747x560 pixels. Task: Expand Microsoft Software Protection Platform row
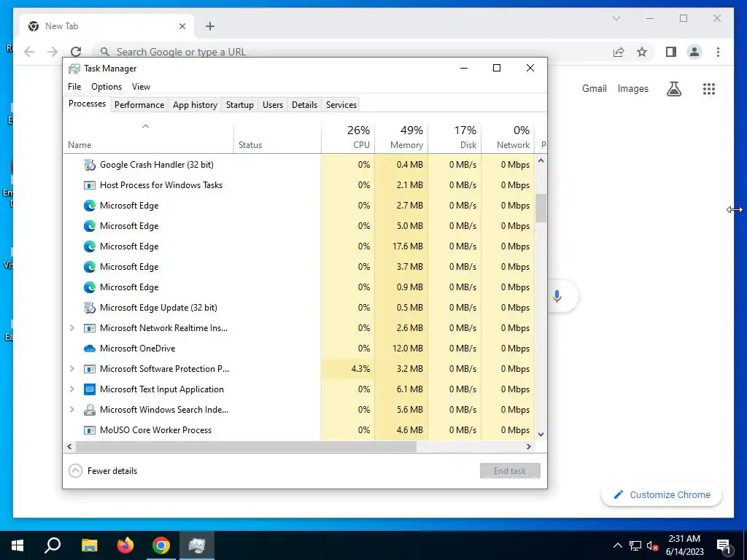pos(72,369)
